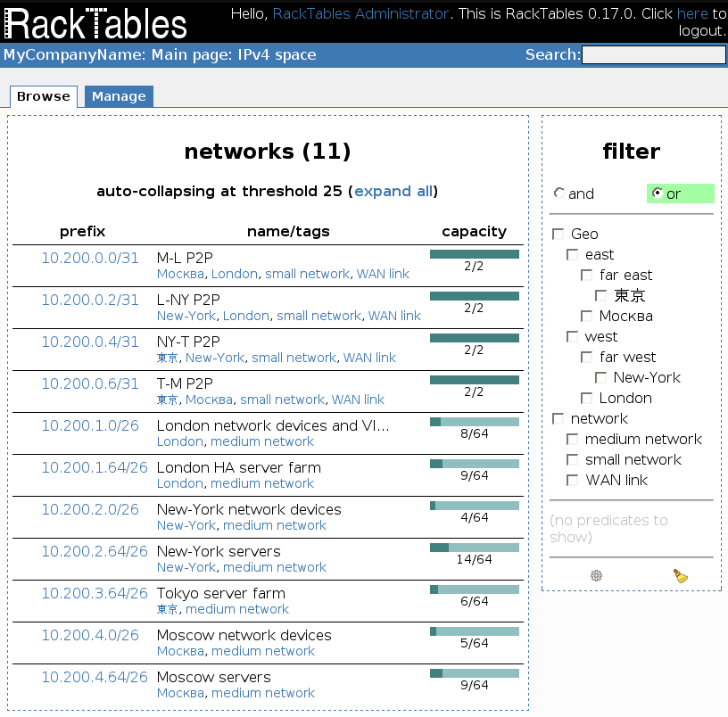The width and height of the screenshot is (728, 717).
Task: Click the 14/64 capacity bar
Action: tap(475, 548)
